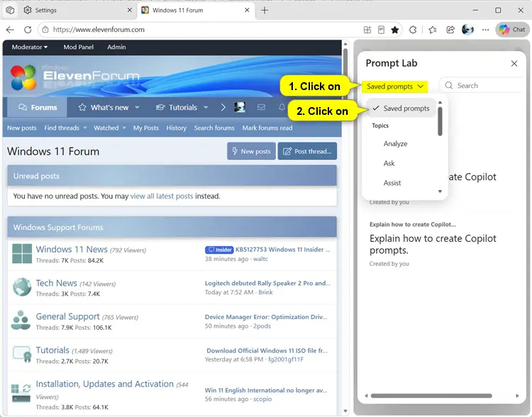This screenshot has height=417, width=532.
Task: Click the ElevenForum logo
Action: (74, 77)
